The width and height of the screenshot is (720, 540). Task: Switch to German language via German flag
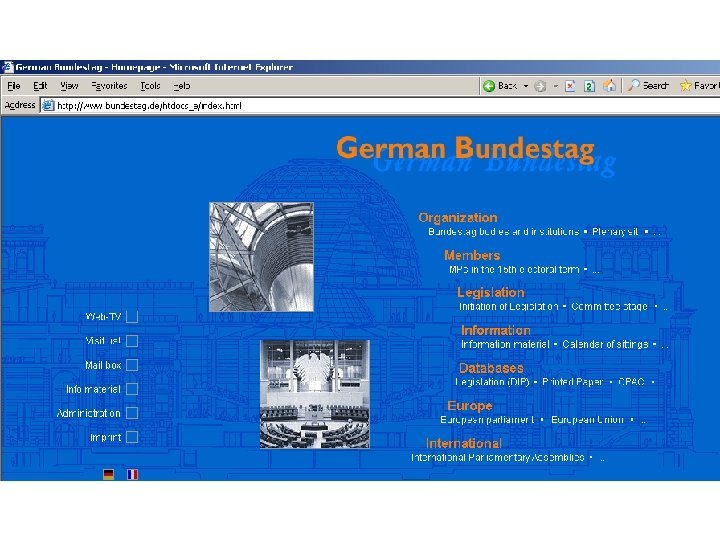click(108, 474)
